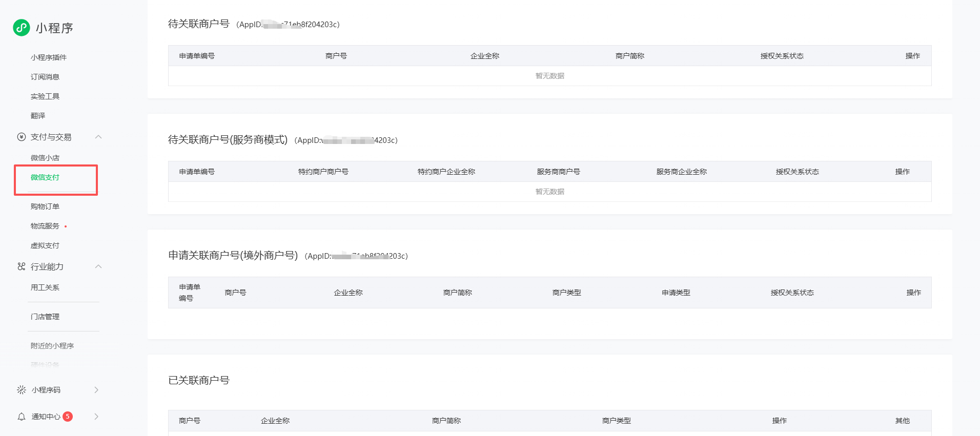The width and height of the screenshot is (980, 436).
Task: Click the 通知中心 bell icon
Action: tap(22, 417)
